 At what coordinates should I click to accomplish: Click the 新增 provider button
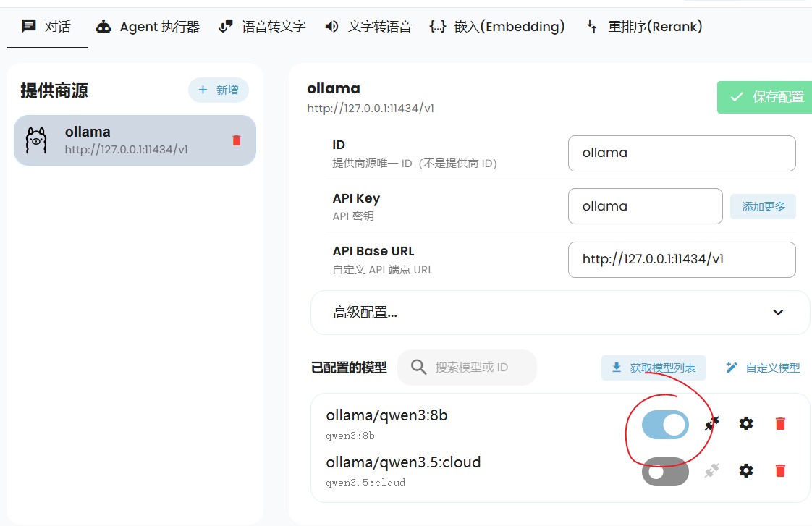pyautogui.click(x=219, y=90)
